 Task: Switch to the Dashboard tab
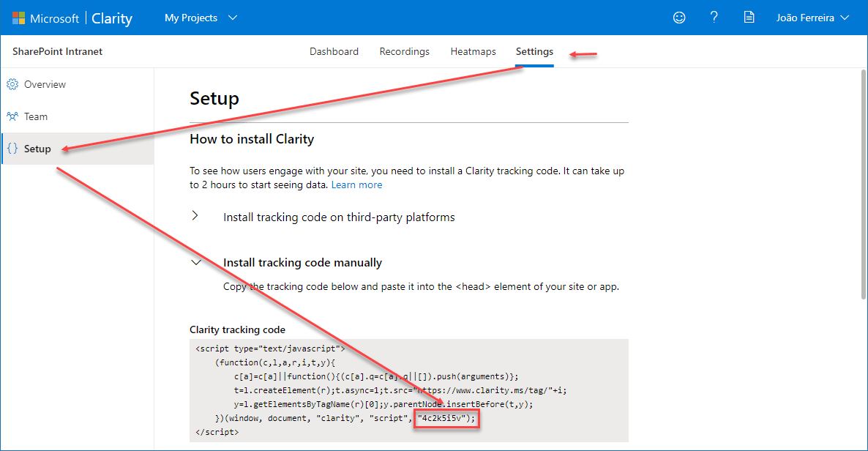(x=334, y=51)
